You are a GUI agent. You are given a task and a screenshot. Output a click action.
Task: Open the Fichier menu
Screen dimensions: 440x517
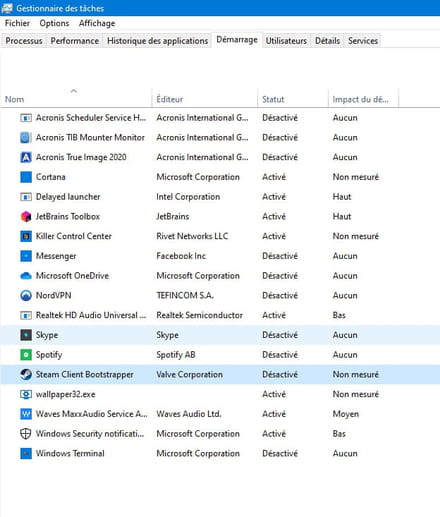tap(17, 23)
